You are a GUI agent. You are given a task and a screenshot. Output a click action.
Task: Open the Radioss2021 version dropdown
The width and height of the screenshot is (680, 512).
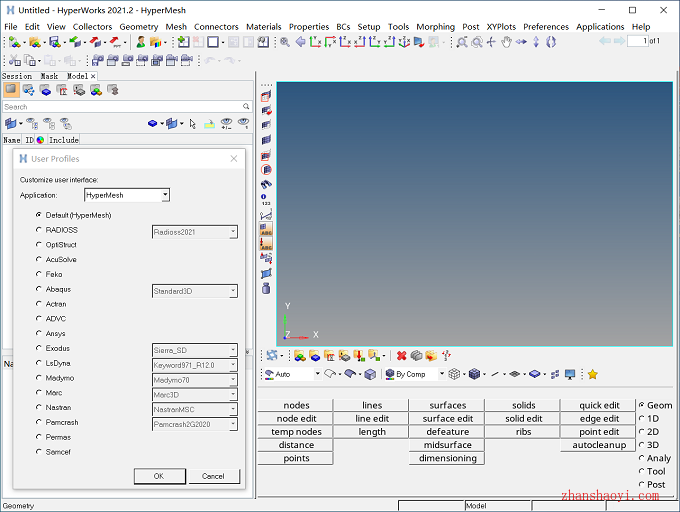[x=195, y=232]
